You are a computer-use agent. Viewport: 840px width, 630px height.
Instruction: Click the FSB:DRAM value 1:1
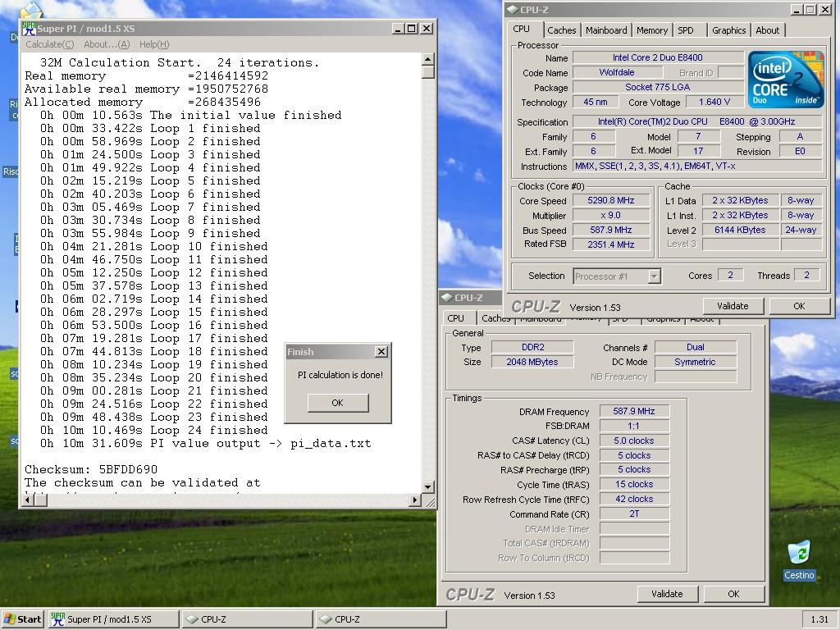pyautogui.click(x=634, y=426)
